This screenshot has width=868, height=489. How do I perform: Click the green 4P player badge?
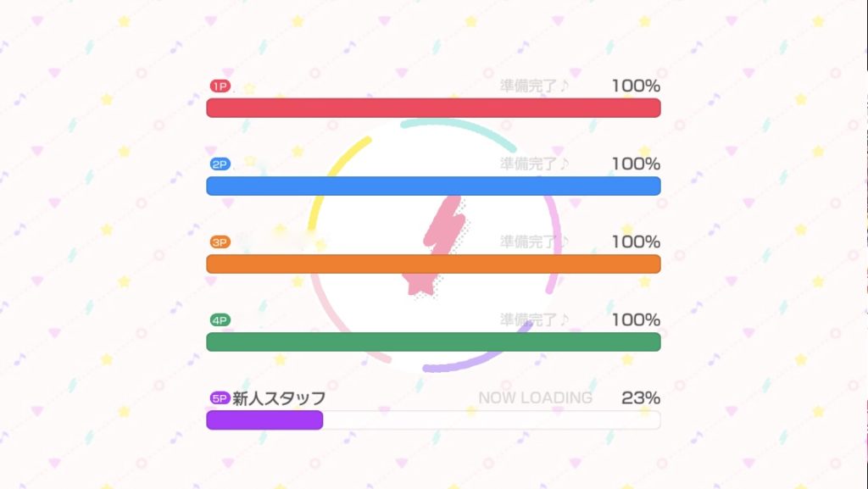click(x=220, y=320)
